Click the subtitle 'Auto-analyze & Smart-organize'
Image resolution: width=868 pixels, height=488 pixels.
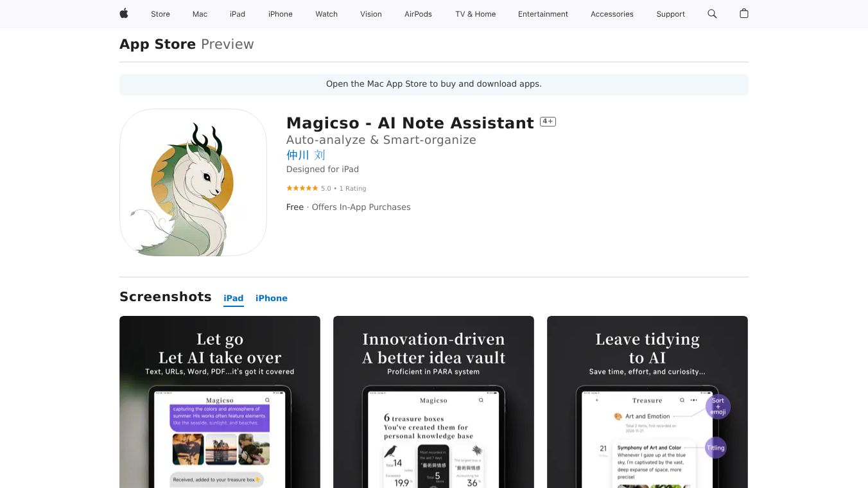[x=381, y=140]
